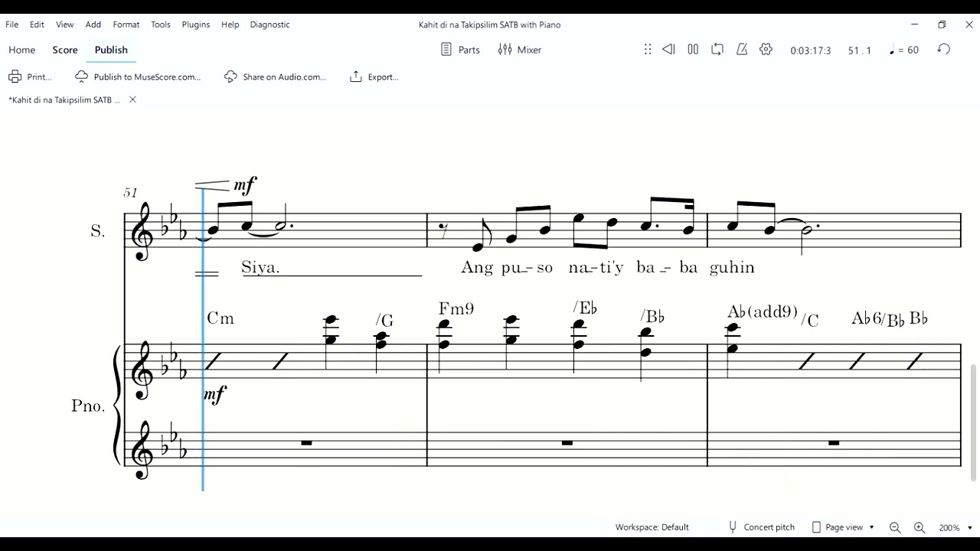Click the zoom out magnifier

(895, 527)
